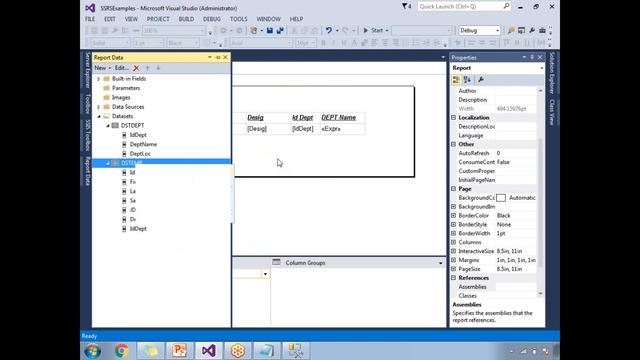This screenshot has height=360, width=640.
Task: Expand the Margins property
Action: point(453,260)
